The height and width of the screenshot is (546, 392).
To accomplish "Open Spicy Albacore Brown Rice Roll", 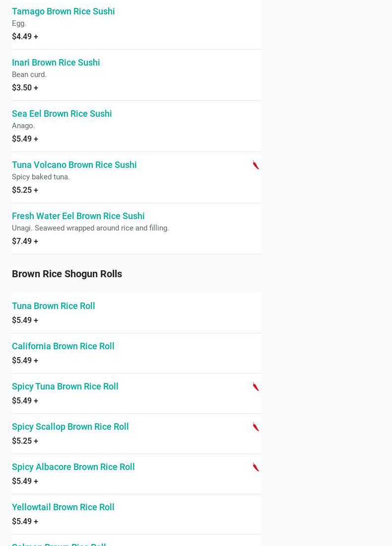I will pos(73,467).
